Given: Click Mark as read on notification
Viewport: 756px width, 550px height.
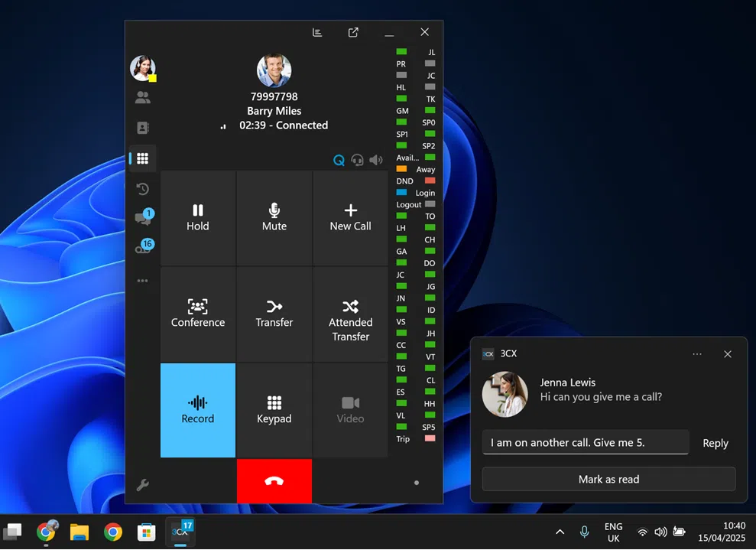Looking at the screenshot, I should pyautogui.click(x=609, y=479).
